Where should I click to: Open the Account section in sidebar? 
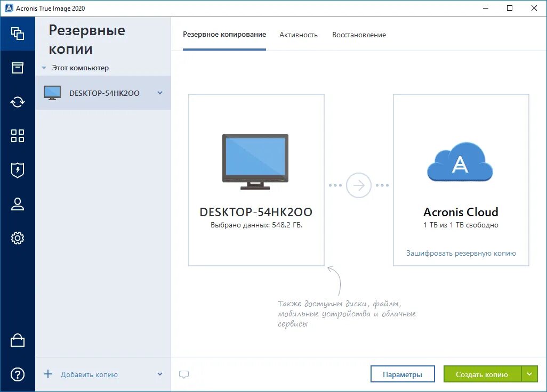[18, 204]
